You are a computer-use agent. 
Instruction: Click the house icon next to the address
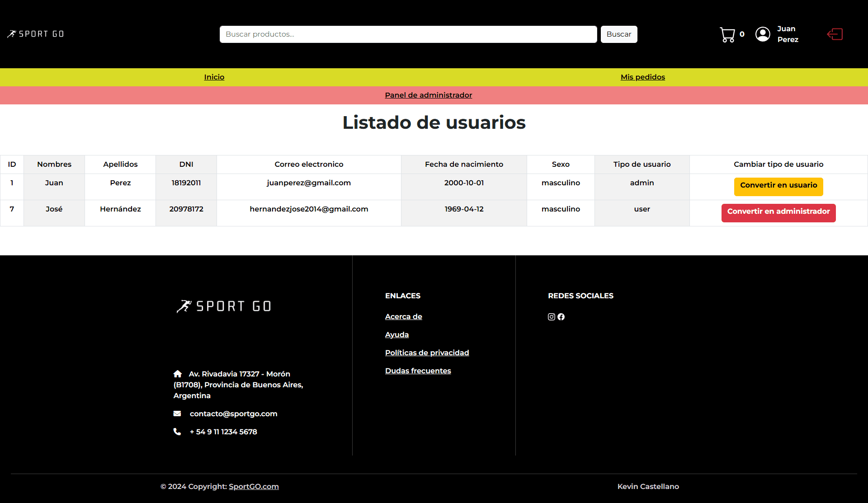click(x=178, y=374)
